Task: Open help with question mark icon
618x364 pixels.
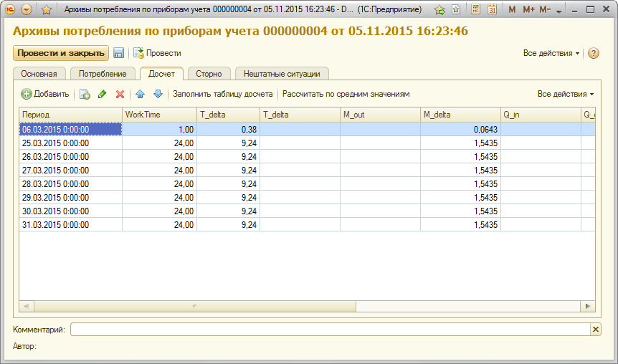Action: 594,53
